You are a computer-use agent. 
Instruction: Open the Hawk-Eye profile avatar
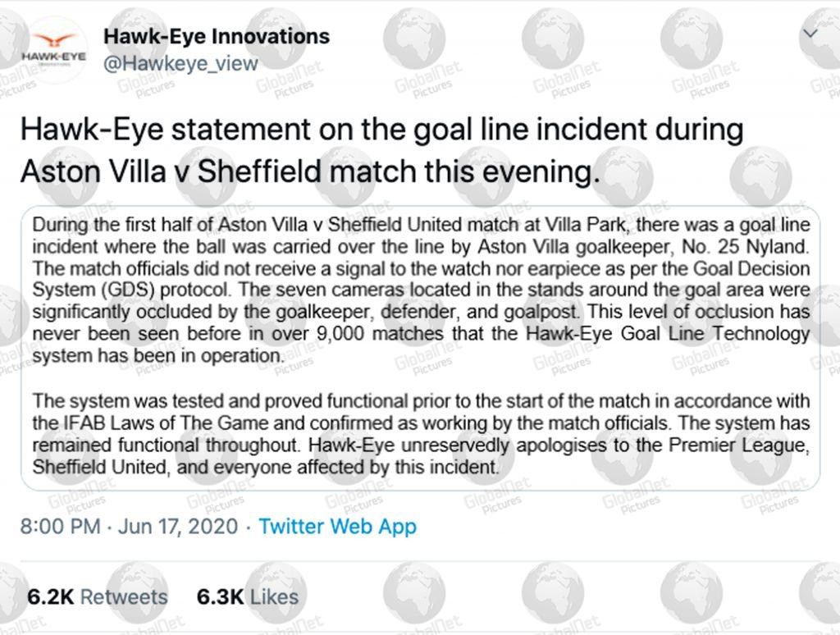pyautogui.click(x=53, y=50)
